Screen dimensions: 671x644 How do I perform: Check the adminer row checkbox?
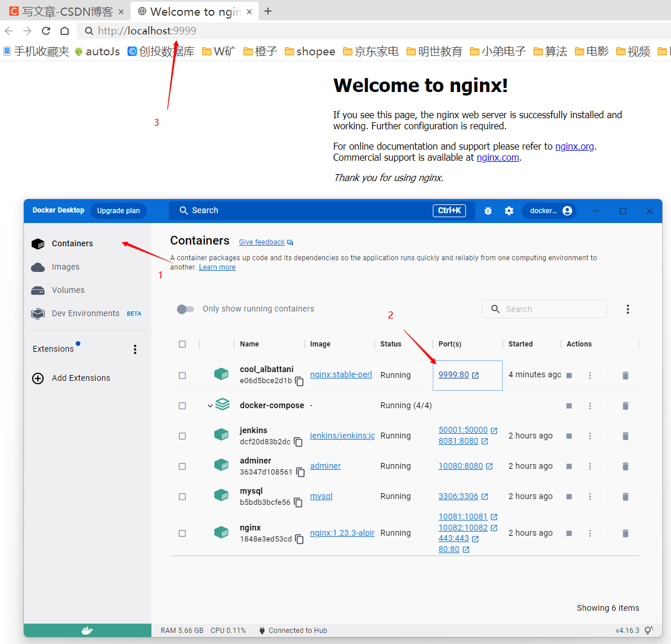(182, 466)
